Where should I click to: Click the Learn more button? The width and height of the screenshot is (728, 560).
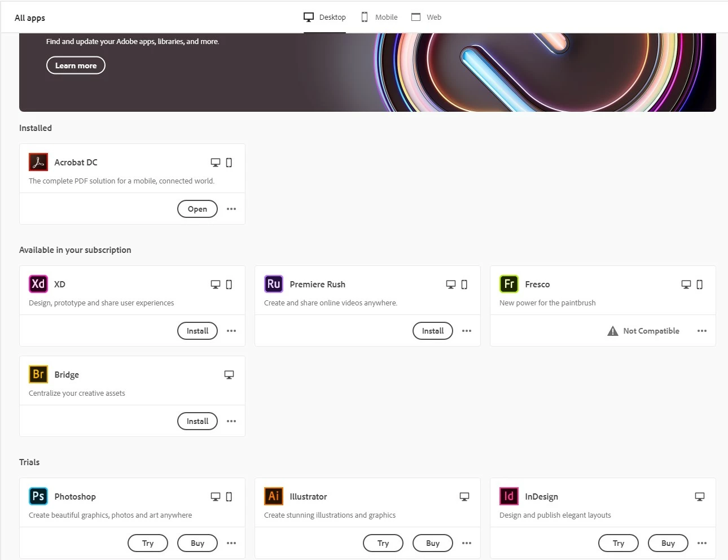pos(76,65)
